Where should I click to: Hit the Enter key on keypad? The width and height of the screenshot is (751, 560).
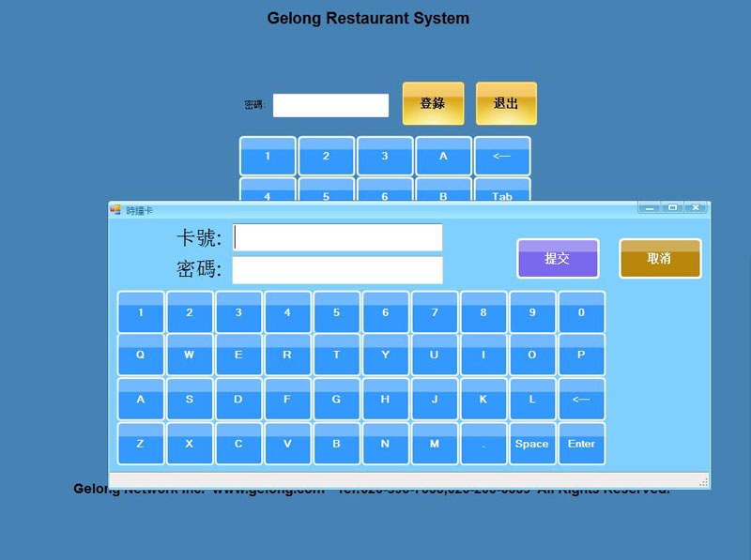581,444
